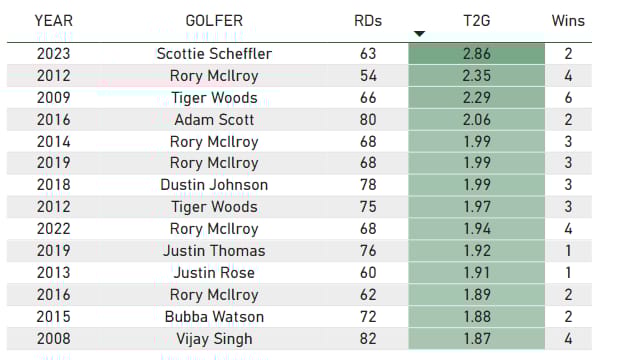Screen dimensions: 617x360
Task: Sort table by Wins header
Action: click(x=568, y=20)
